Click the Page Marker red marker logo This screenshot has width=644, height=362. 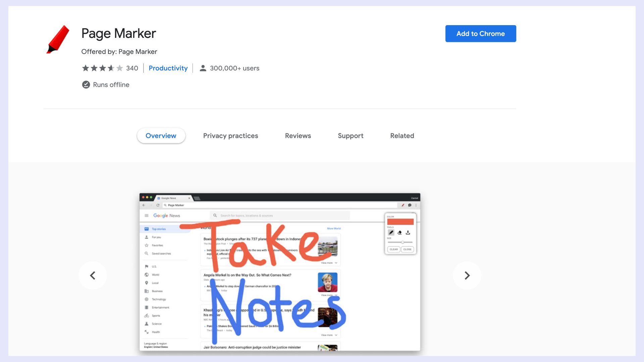pos(58,40)
